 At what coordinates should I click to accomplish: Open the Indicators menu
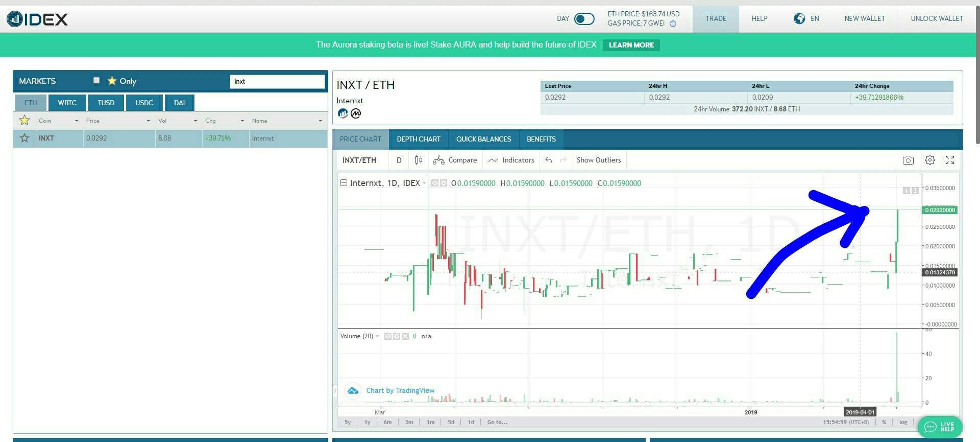pyautogui.click(x=511, y=160)
